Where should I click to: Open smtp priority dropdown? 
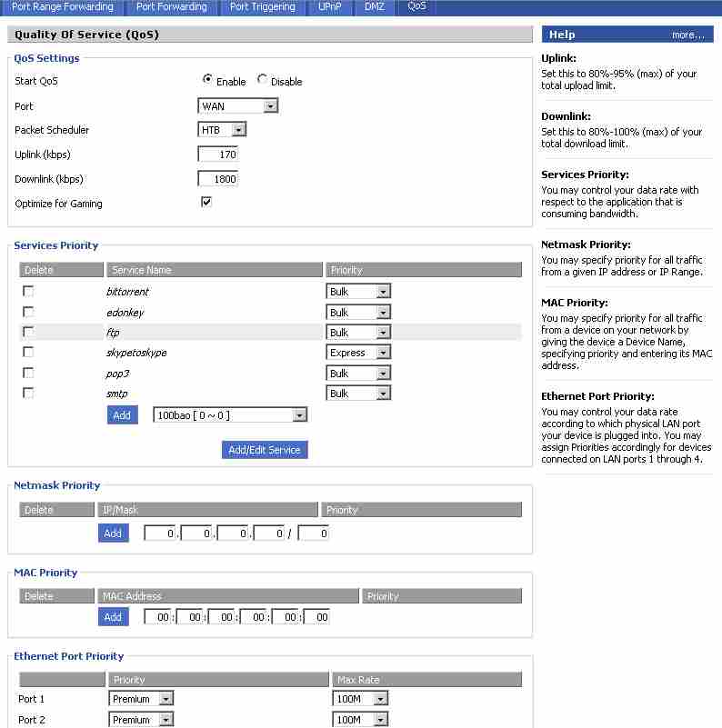click(x=358, y=394)
